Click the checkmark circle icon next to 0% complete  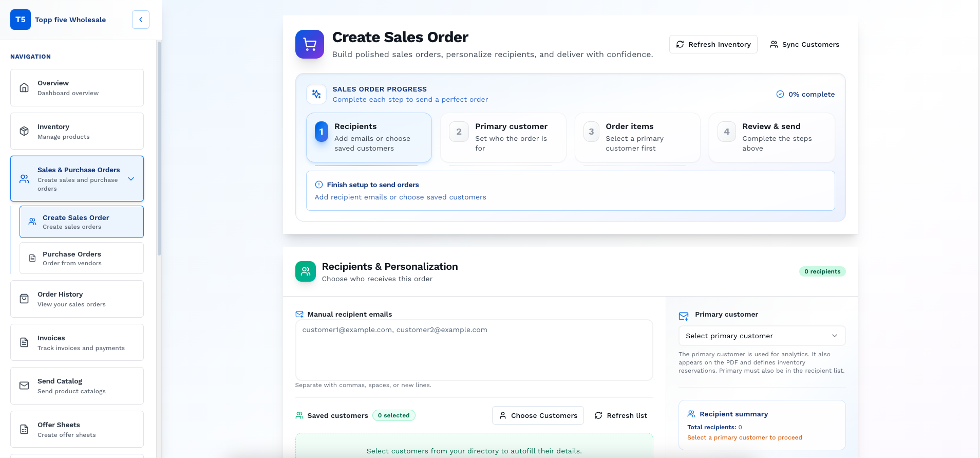point(780,94)
